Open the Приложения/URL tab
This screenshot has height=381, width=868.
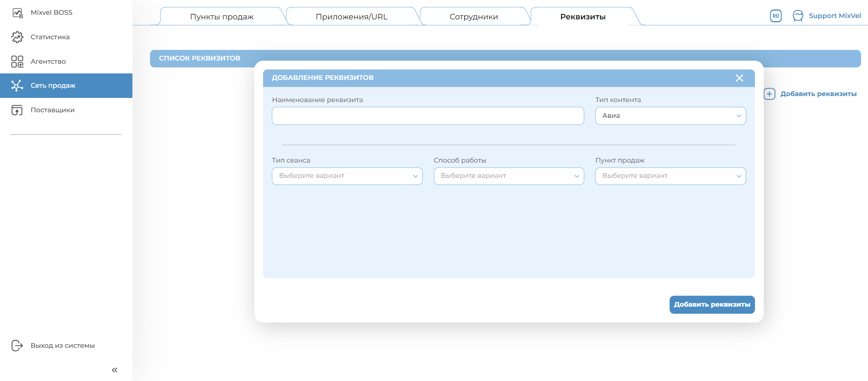352,17
